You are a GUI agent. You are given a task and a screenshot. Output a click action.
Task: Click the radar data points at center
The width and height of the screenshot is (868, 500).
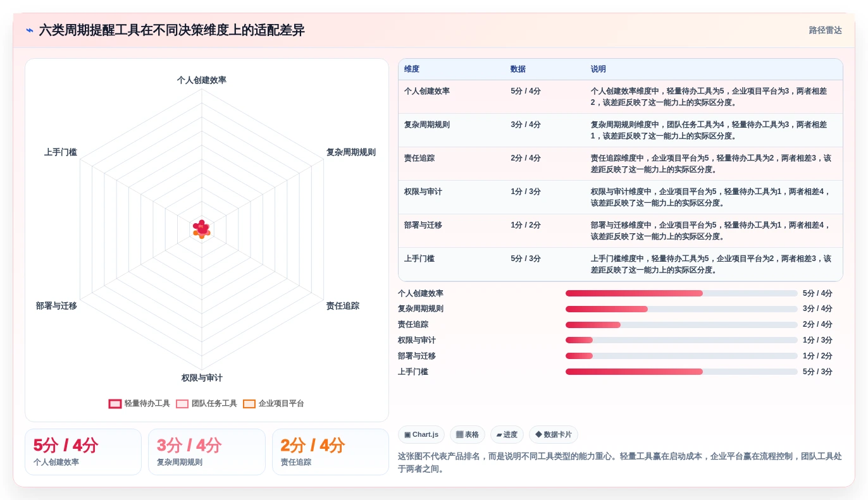click(202, 229)
